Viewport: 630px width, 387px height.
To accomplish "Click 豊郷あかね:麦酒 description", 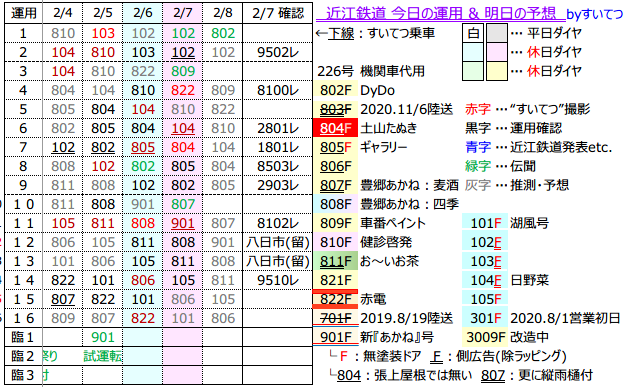I will tap(409, 185).
